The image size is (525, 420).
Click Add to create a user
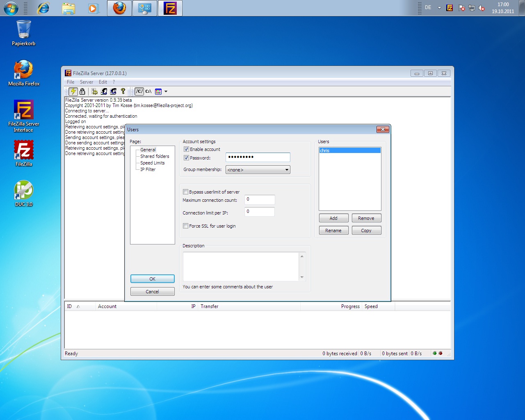[333, 218]
